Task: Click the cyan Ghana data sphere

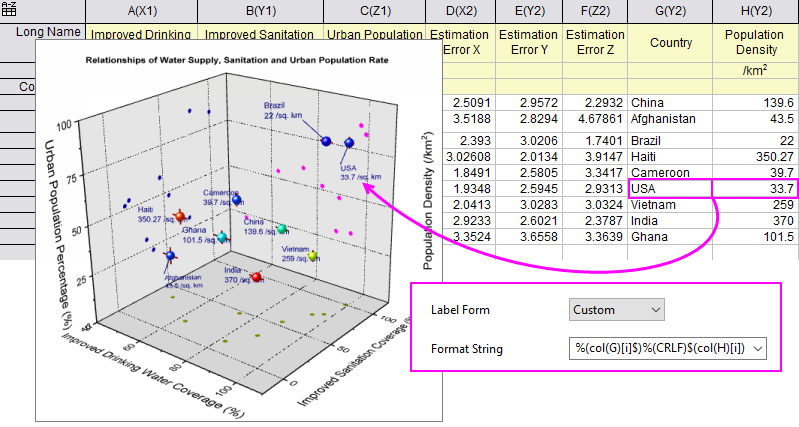Action: 223,238
